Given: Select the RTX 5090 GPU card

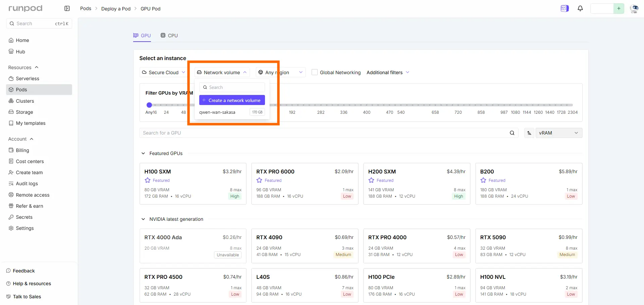Looking at the screenshot, I should point(529,246).
